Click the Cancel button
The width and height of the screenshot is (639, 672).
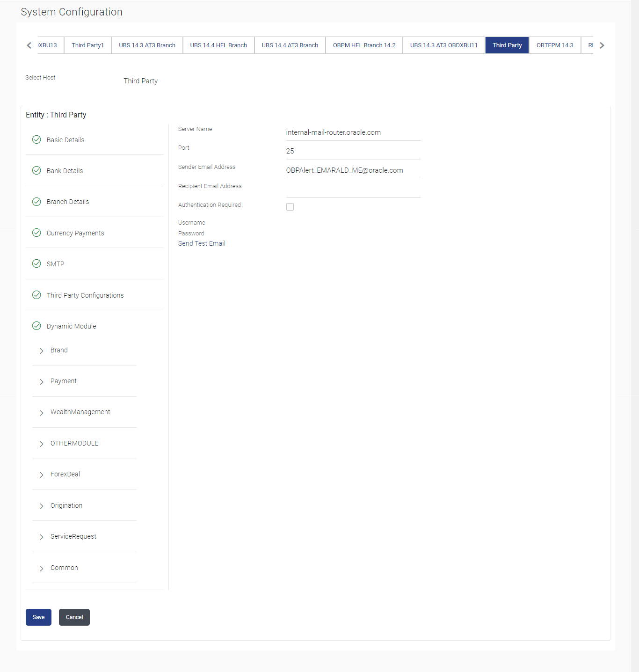[x=74, y=617]
